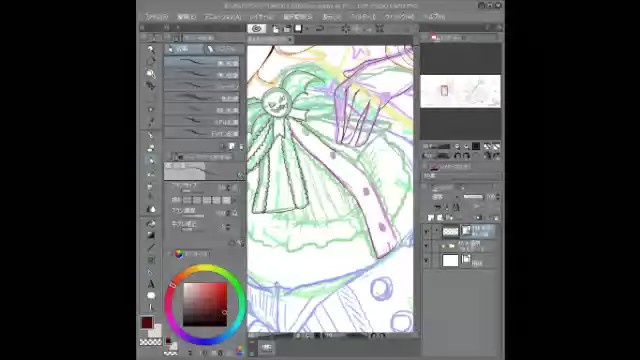Open dropdown arrow beside the Save icon
The height and width of the screenshot is (360, 640).
[307, 29]
